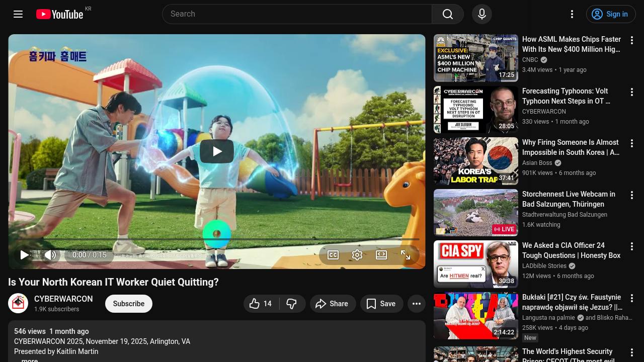Go to YouTube home via logo
The image size is (644, 362).
coord(59,14)
